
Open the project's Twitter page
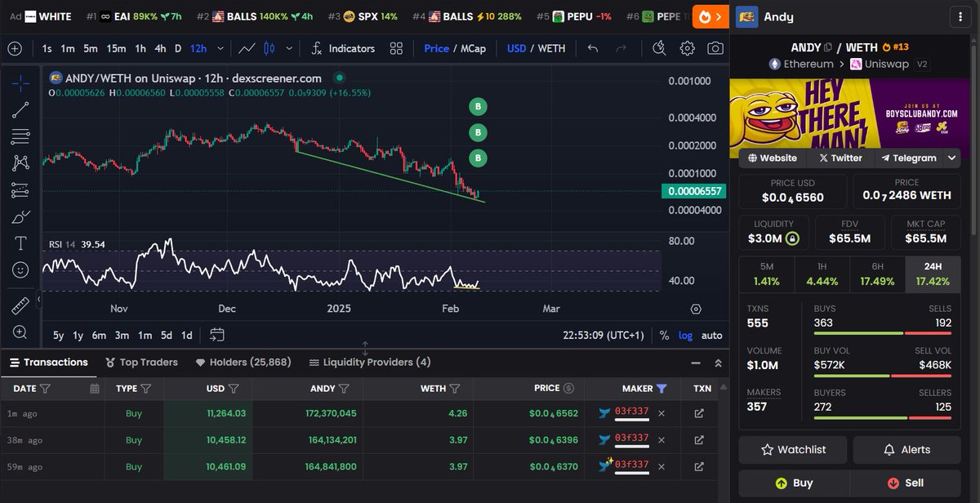[840, 158]
